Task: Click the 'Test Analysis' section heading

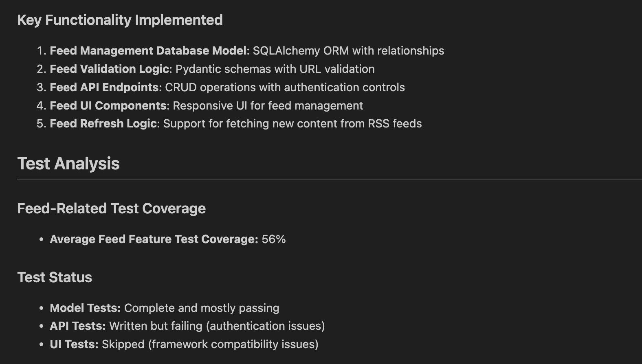Action: [68, 164]
